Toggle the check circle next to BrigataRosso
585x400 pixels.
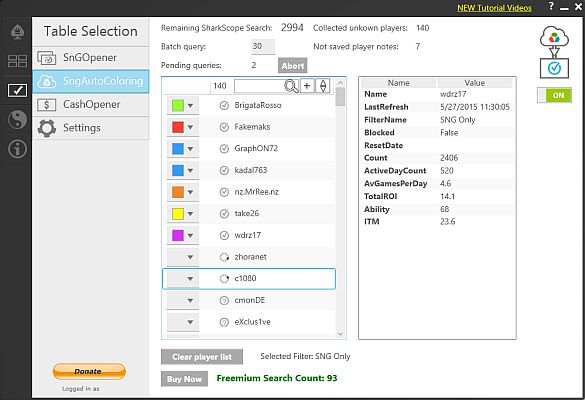point(224,106)
